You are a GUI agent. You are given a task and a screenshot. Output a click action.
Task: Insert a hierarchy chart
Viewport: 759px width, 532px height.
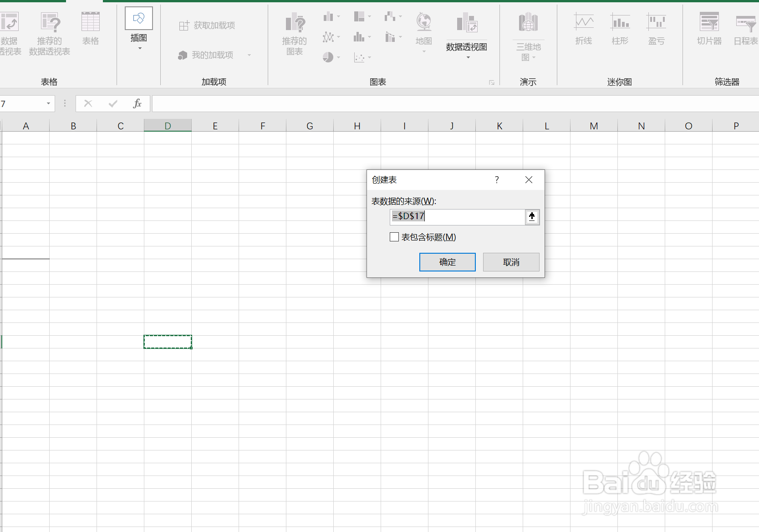[362, 17]
